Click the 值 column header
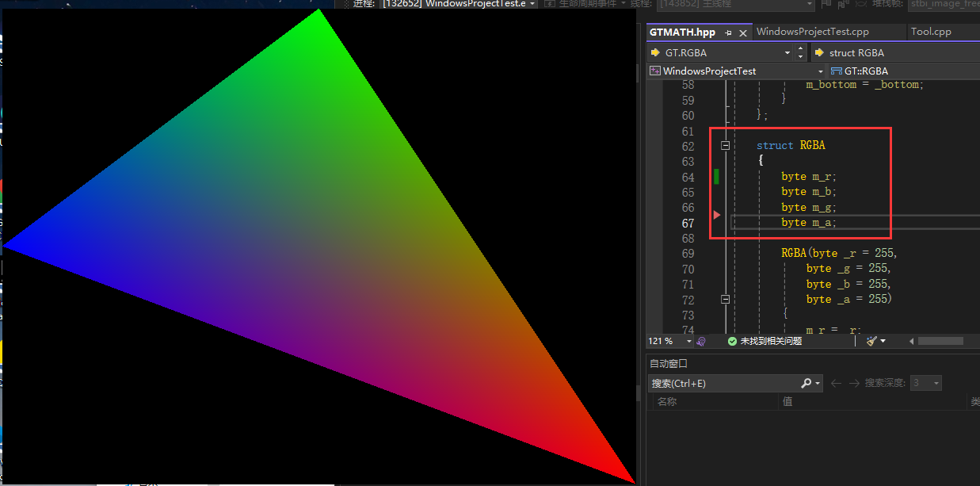 pyautogui.click(x=787, y=402)
